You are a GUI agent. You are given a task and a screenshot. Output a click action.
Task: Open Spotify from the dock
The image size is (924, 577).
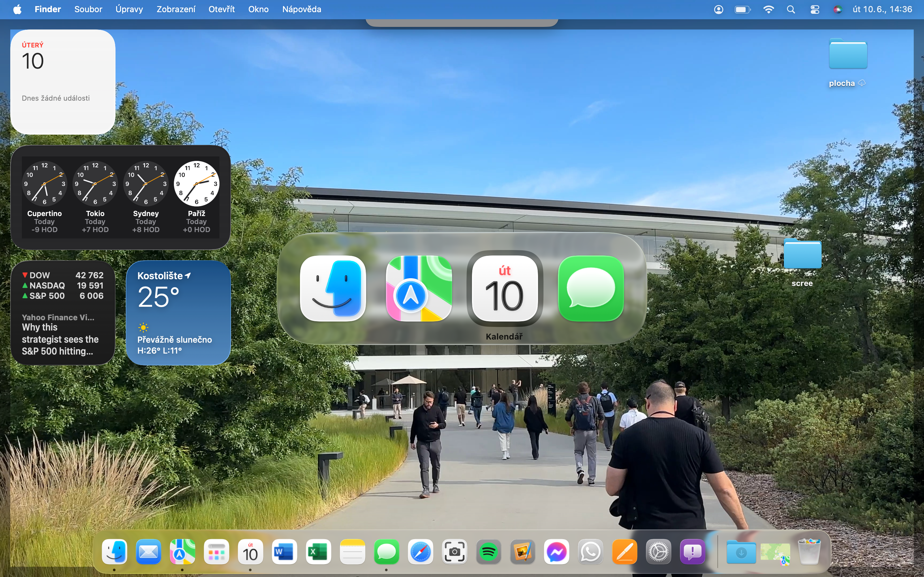click(x=488, y=552)
